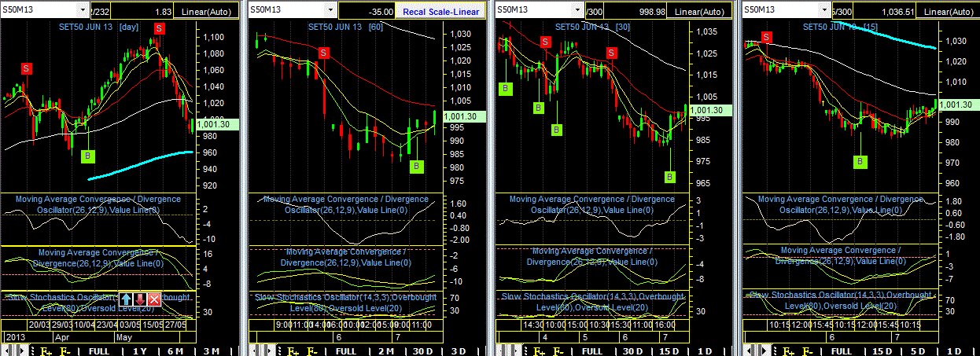Open S50M13 symbol dropdown in 60-minute chart panel
This screenshot has width=980, height=356.
[x=331, y=10]
